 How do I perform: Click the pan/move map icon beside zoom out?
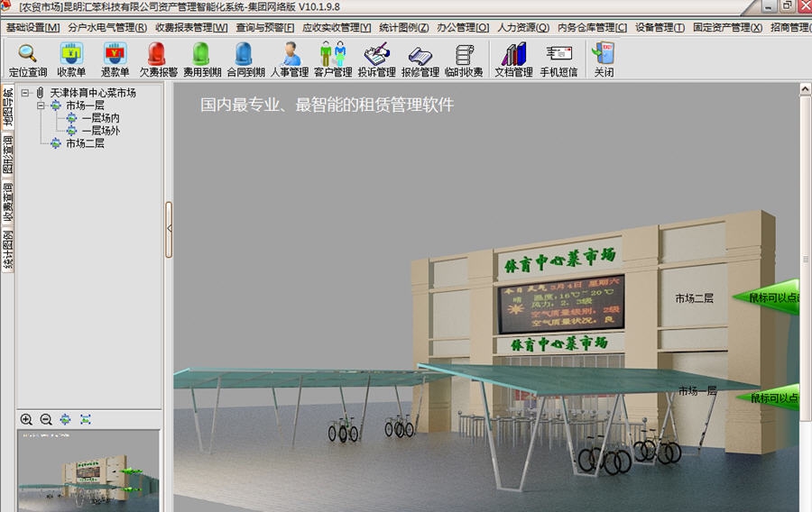pyautogui.click(x=65, y=419)
